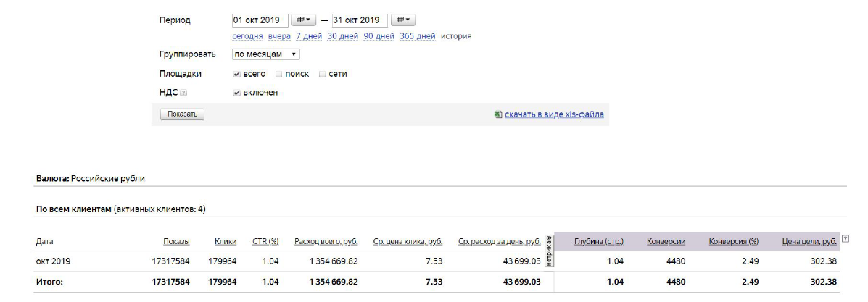This screenshot has width=868, height=302.
Task: Click the vertical Метрика column divider
Action: point(549,251)
